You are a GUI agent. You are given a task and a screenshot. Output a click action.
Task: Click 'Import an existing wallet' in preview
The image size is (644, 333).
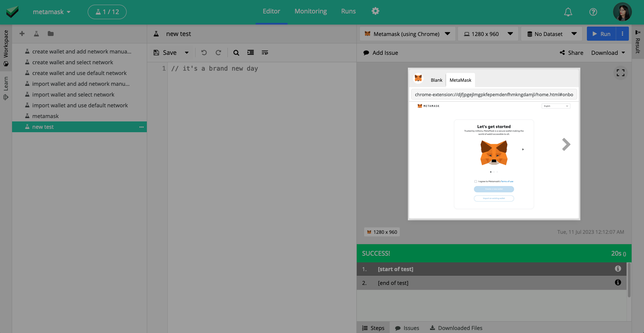pos(494,198)
